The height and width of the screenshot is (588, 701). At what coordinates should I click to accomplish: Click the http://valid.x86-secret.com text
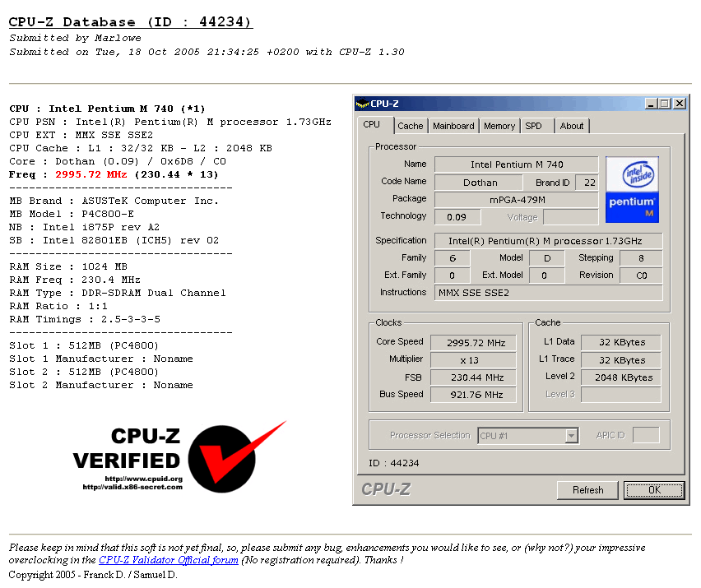(132, 487)
